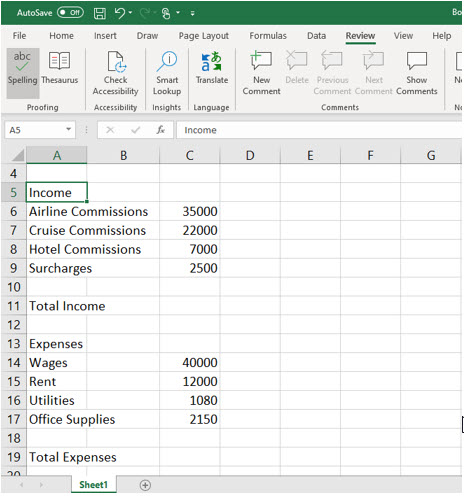Screen dimensions: 464x500
Task: Select column B header
Action: [x=123, y=155]
